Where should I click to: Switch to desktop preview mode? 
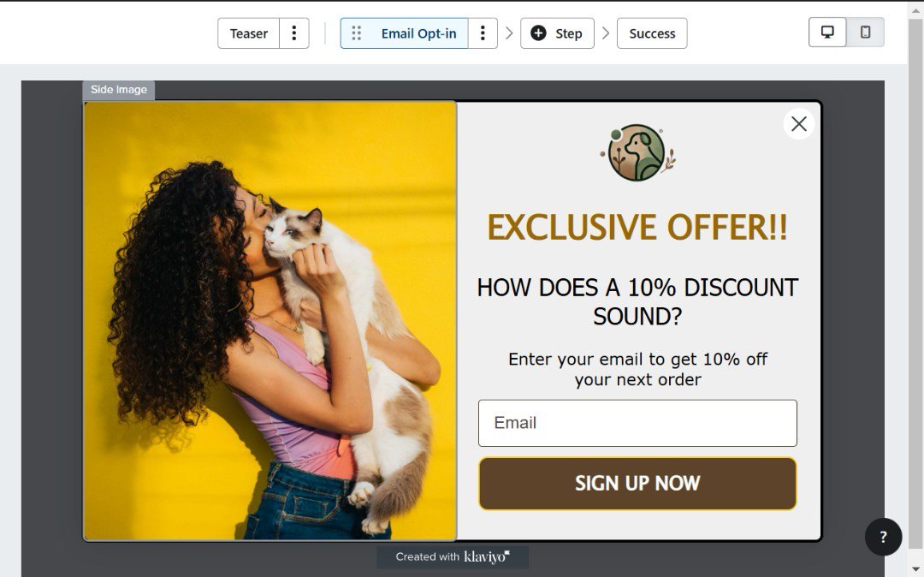pyautogui.click(x=827, y=33)
